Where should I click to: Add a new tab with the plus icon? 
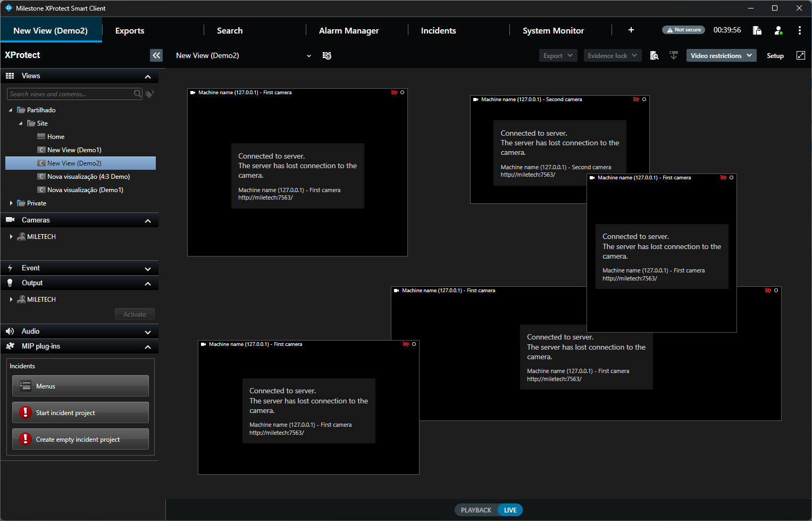point(631,30)
